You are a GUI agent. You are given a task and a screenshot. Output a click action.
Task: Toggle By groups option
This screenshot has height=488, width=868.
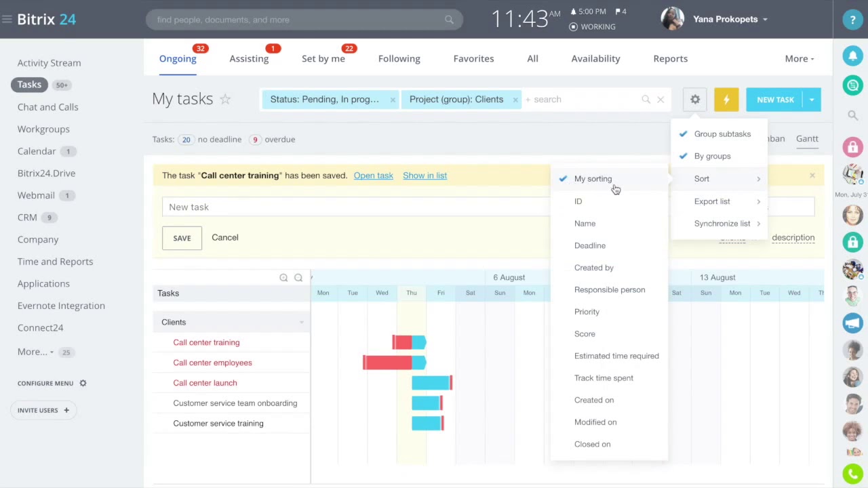coord(718,156)
